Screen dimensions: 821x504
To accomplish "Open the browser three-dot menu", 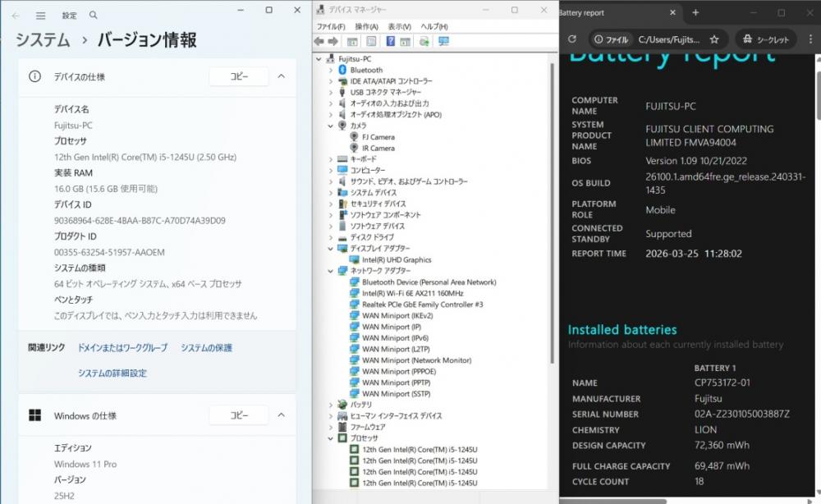I will 810,39.
